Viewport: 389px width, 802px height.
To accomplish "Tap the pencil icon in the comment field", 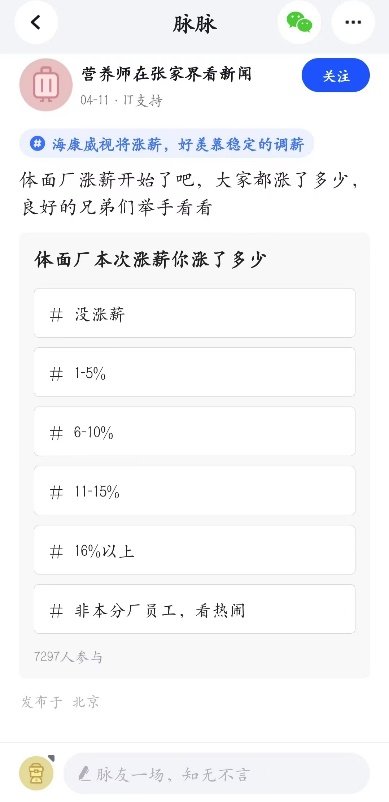I will [x=85, y=773].
